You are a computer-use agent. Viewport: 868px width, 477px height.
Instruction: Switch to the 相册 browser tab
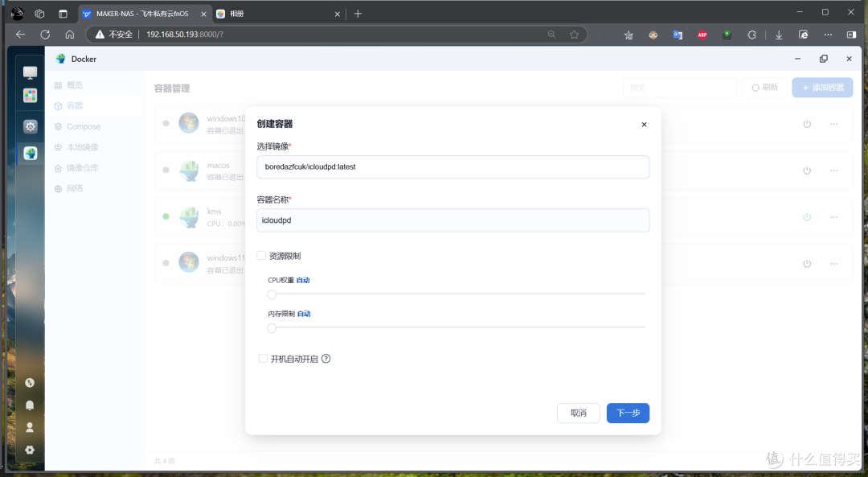(278, 14)
